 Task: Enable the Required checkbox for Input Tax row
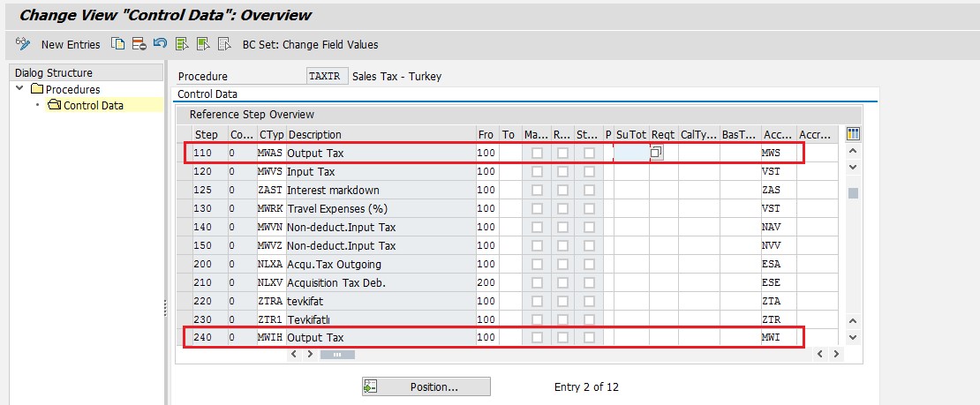(x=562, y=172)
